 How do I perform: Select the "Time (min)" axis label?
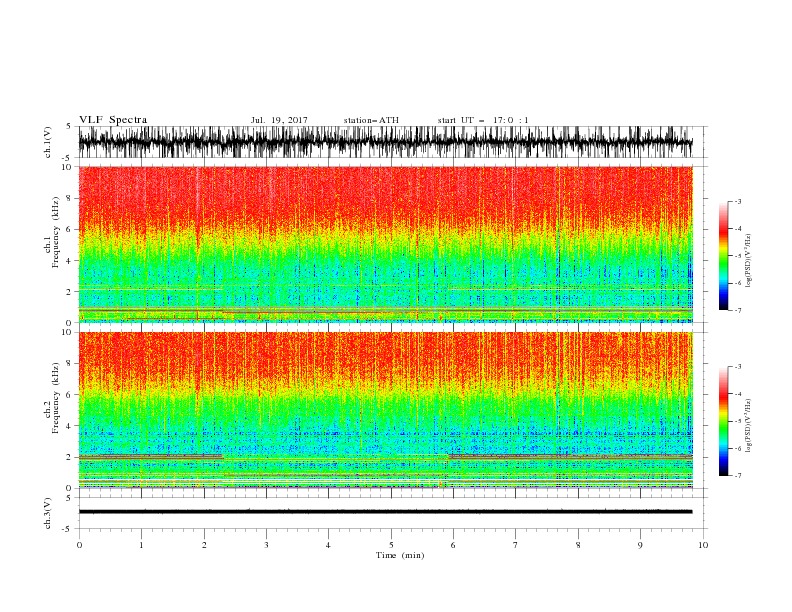[x=400, y=555]
